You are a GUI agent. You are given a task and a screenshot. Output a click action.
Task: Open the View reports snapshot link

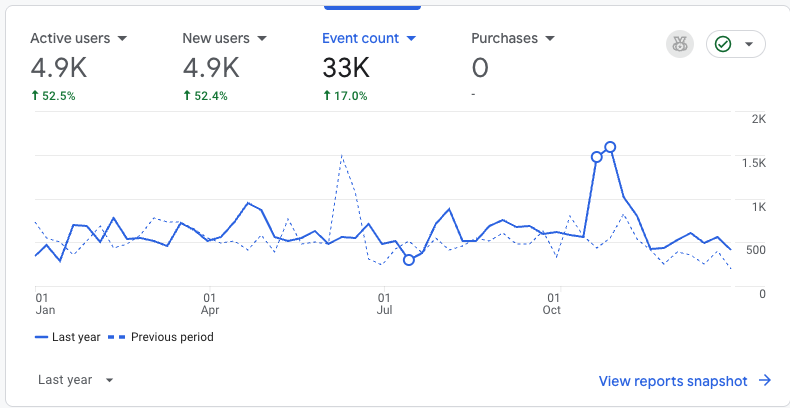pyautogui.click(x=673, y=380)
